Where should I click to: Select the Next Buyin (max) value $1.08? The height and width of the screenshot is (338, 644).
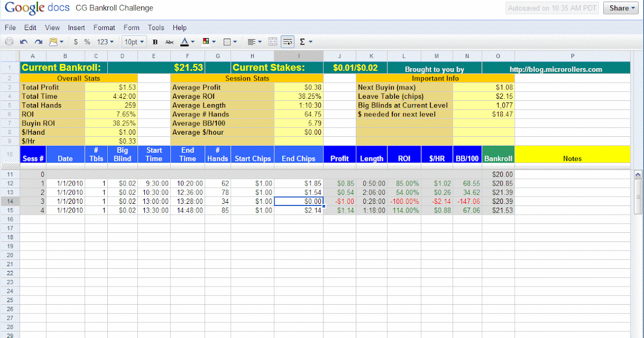click(x=484, y=87)
